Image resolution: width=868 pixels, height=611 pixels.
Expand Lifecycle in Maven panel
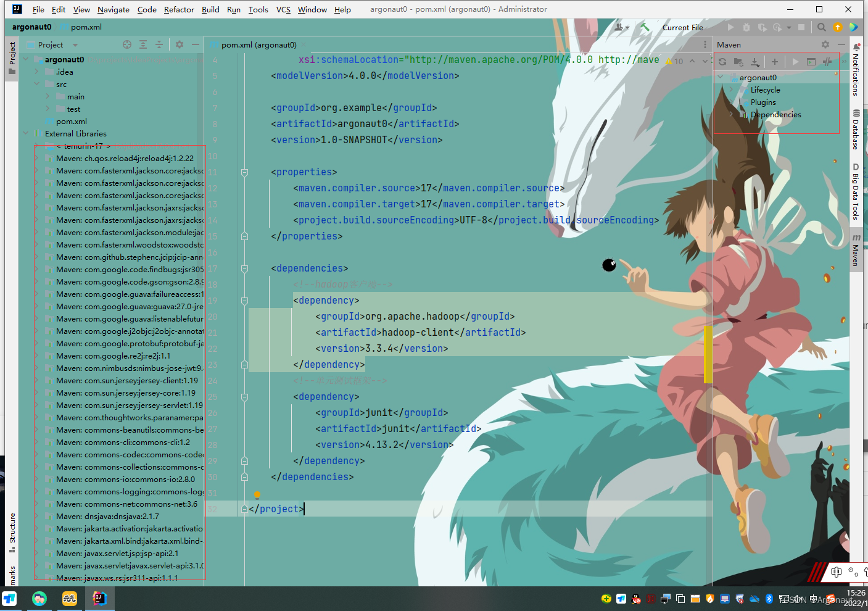[731, 90]
